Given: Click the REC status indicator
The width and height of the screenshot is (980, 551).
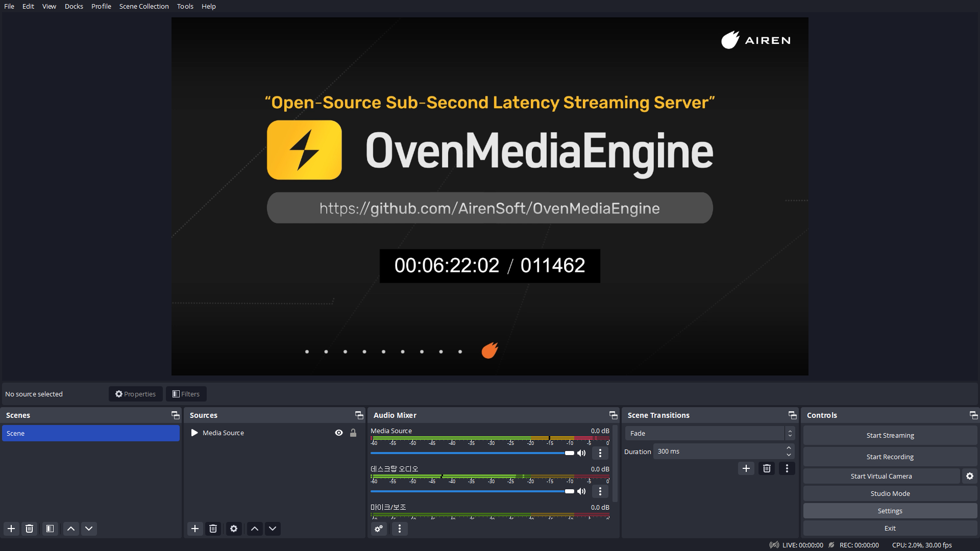Looking at the screenshot, I should click(854, 545).
